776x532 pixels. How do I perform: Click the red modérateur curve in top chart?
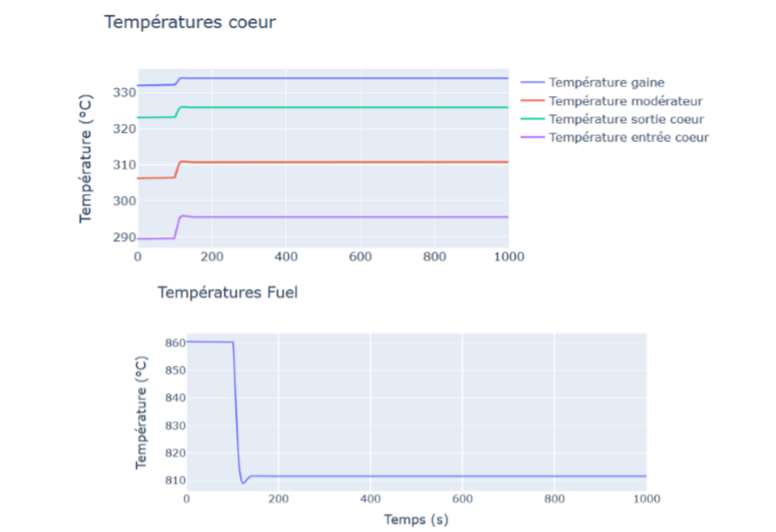click(x=347, y=162)
